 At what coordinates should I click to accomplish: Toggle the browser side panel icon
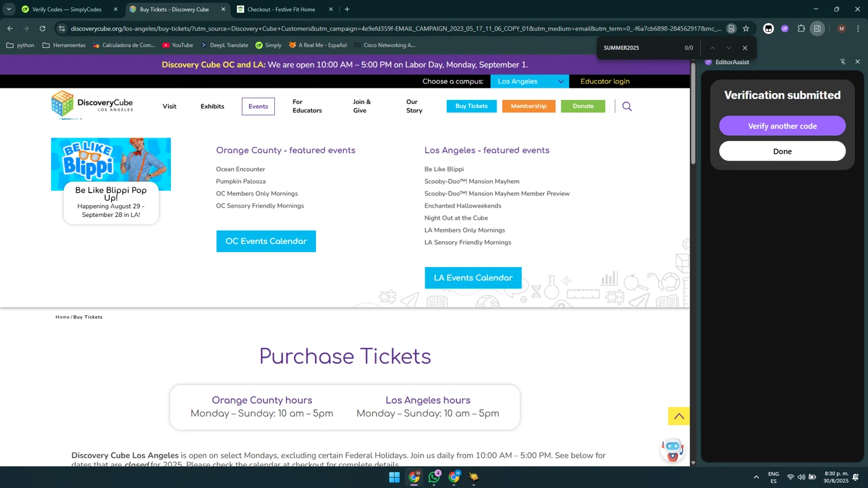tap(817, 28)
